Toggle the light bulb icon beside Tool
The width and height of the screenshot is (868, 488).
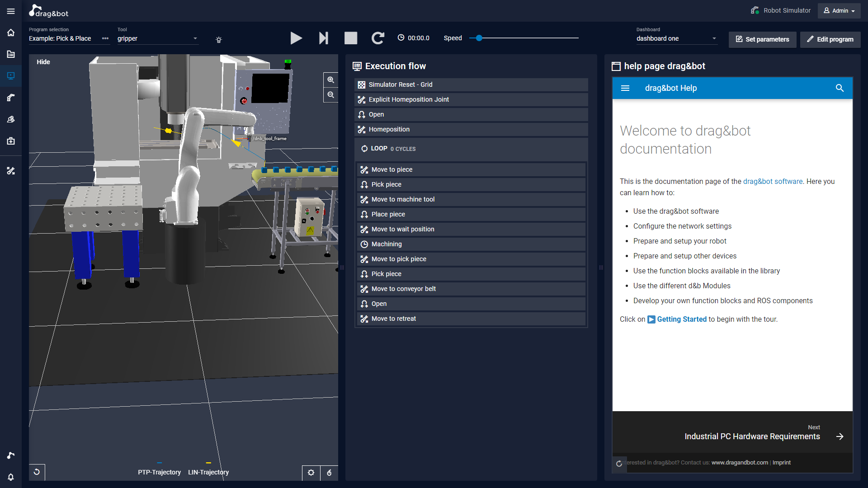[219, 40]
